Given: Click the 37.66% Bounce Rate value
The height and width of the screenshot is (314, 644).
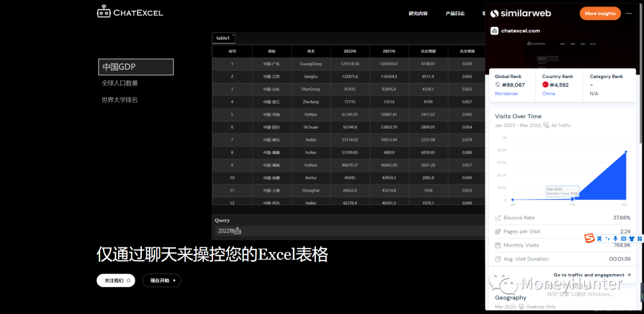Looking at the screenshot, I should (622, 218).
